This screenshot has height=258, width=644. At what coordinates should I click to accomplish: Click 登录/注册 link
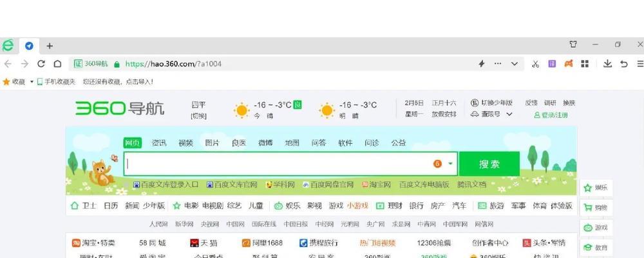(x=551, y=115)
